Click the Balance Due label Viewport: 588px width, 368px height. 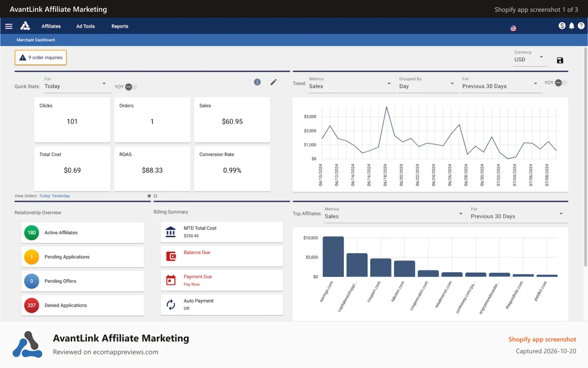(197, 252)
